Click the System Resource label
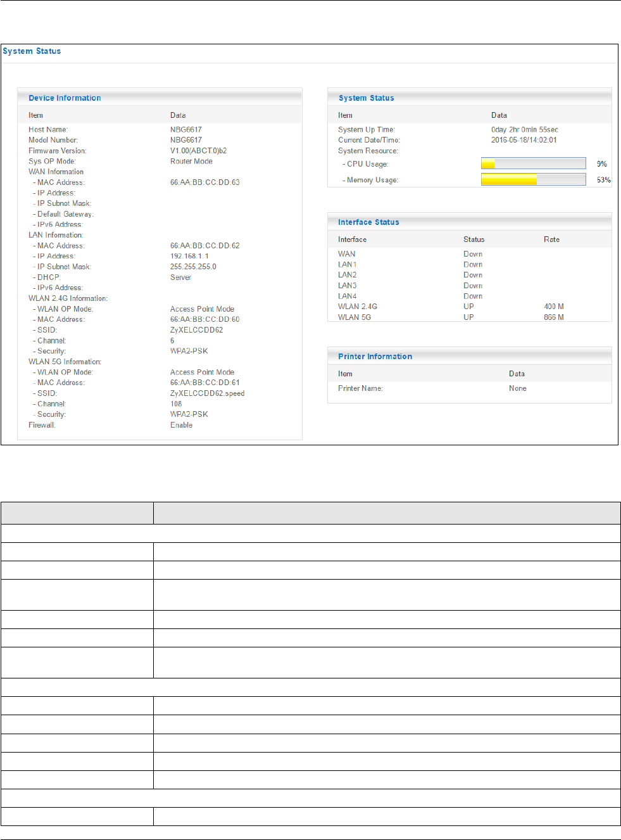 point(368,151)
